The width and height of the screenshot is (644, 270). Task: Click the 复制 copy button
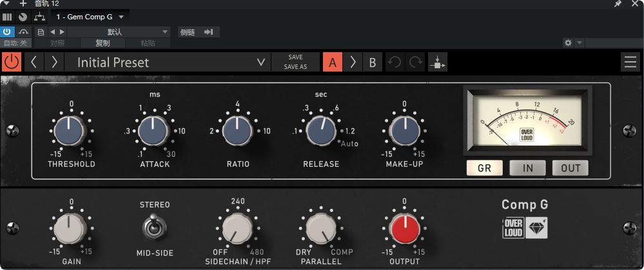coord(102,43)
